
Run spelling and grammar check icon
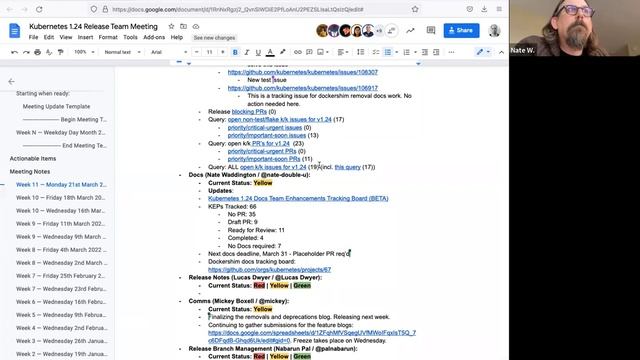pos(49,52)
